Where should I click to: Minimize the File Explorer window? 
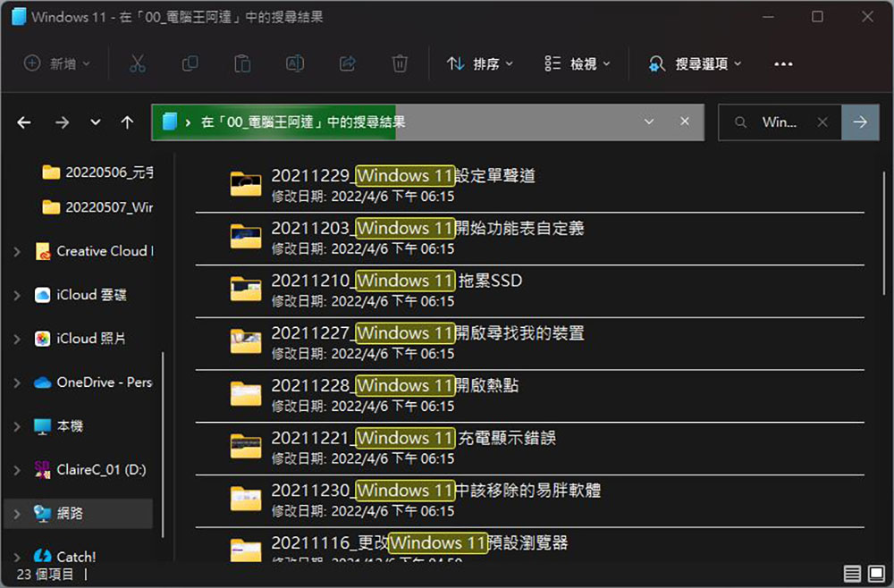pyautogui.click(x=768, y=16)
